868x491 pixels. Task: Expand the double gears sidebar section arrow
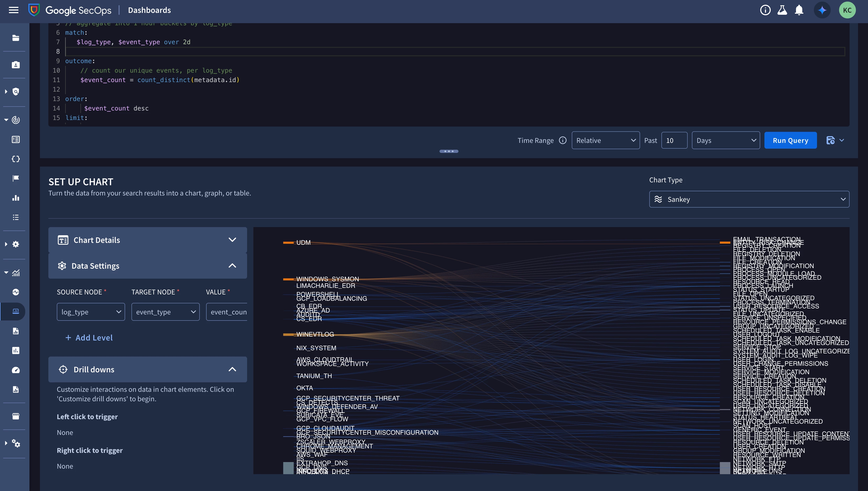[x=6, y=443]
